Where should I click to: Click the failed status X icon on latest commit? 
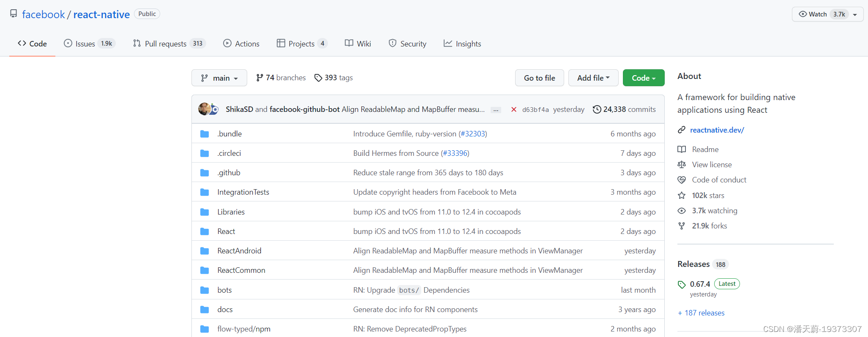514,109
